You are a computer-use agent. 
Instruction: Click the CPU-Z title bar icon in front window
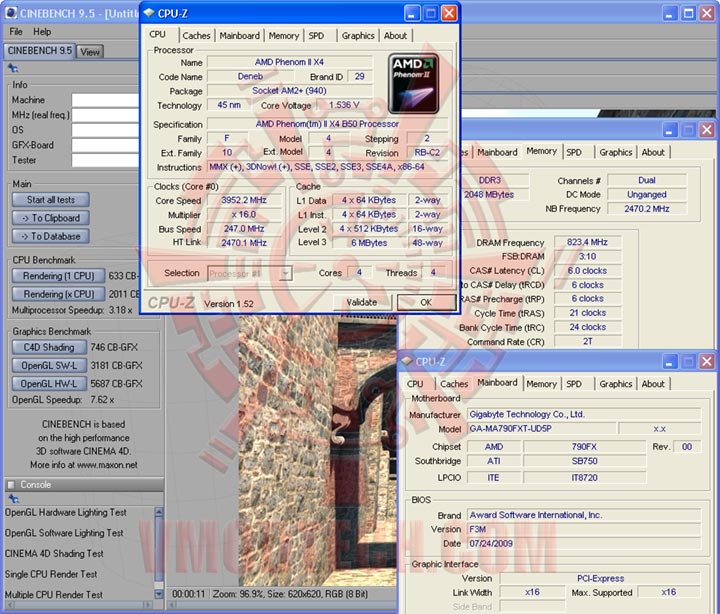pyautogui.click(x=149, y=13)
